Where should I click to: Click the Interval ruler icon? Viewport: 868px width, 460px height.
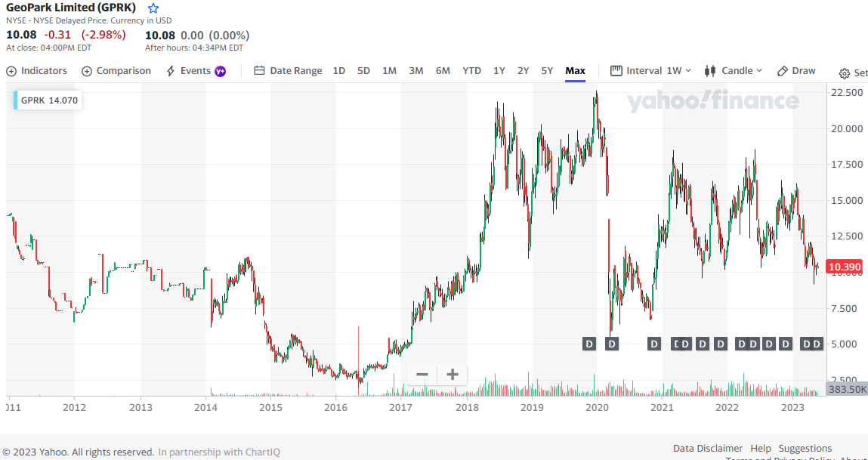pyautogui.click(x=616, y=71)
